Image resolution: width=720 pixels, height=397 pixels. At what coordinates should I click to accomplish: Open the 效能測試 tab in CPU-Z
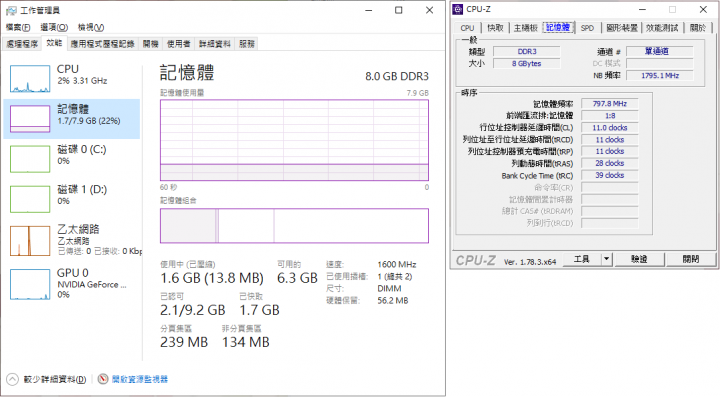[662, 28]
